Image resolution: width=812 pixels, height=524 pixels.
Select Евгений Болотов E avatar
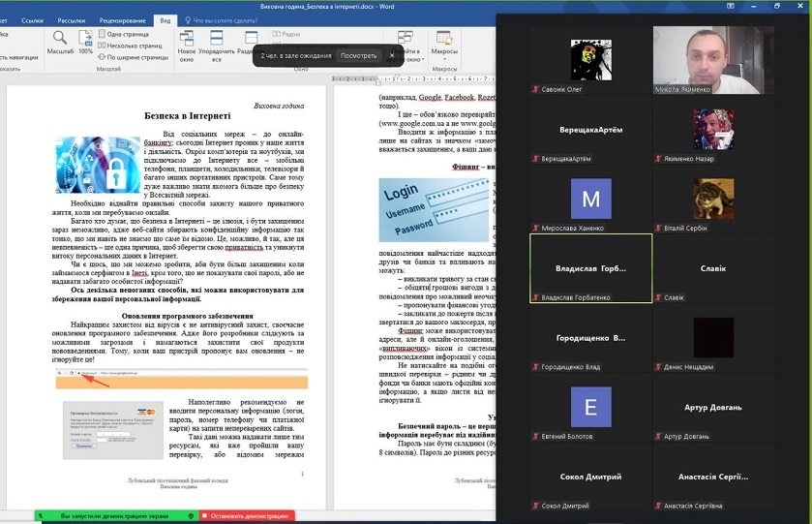[x=591, y=407]
